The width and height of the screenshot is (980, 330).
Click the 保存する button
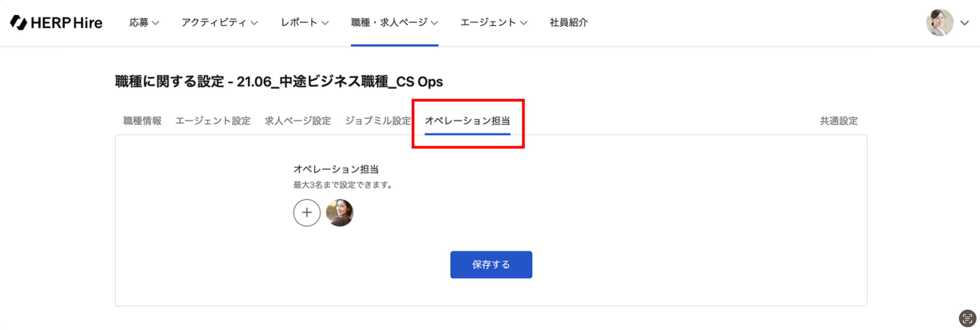point(491,265)
